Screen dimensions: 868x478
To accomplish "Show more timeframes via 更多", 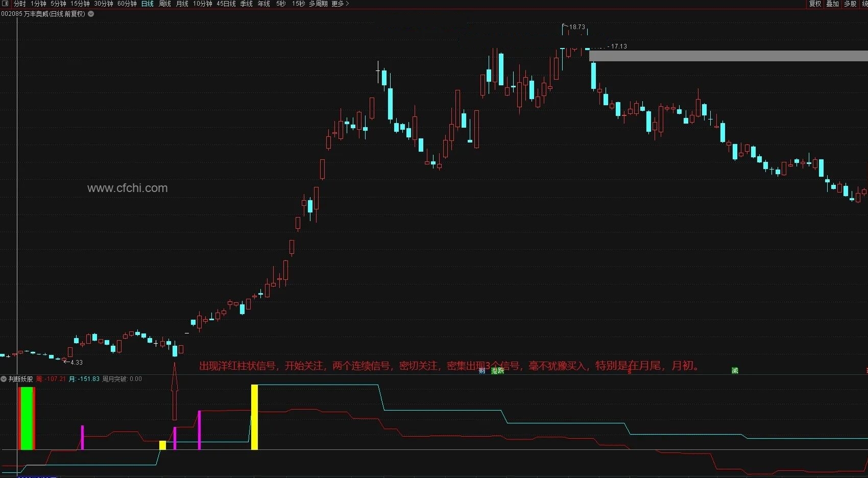I will point(340,4).
